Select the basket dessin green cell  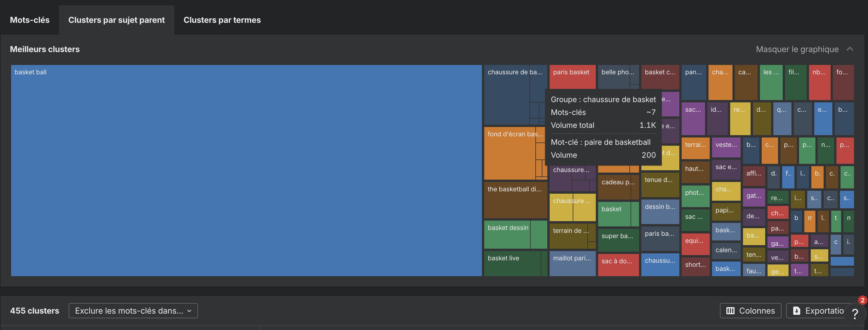(x=508, y=235)
